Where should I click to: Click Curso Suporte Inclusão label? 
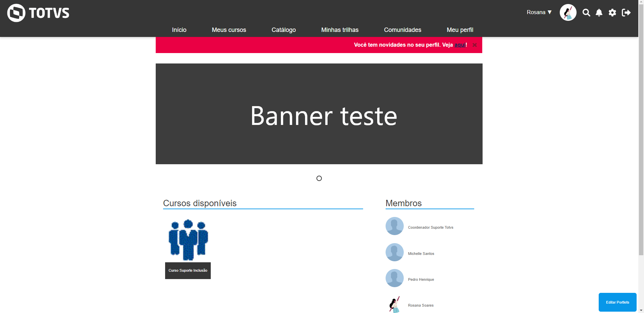pos(188,271)
